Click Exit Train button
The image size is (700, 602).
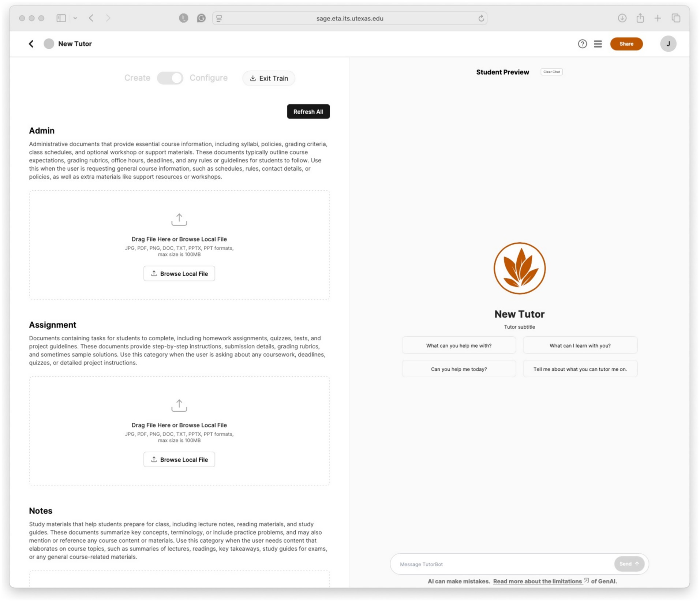tap(269, 78)
